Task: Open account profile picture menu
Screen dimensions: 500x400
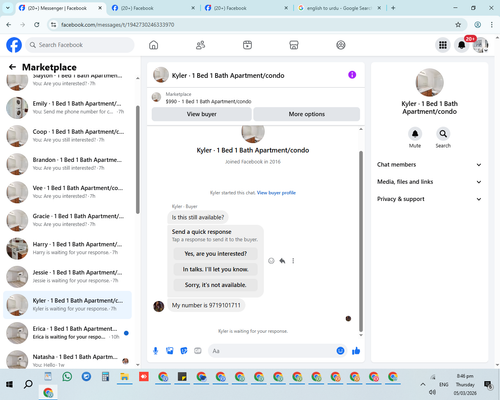Action: tap(481, 45)
